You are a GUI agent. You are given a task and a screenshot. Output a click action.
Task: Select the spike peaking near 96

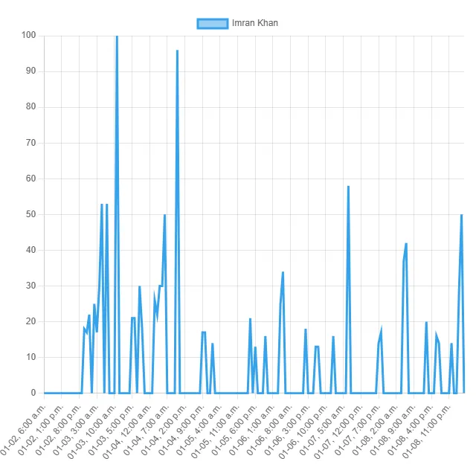pos(177,51)
